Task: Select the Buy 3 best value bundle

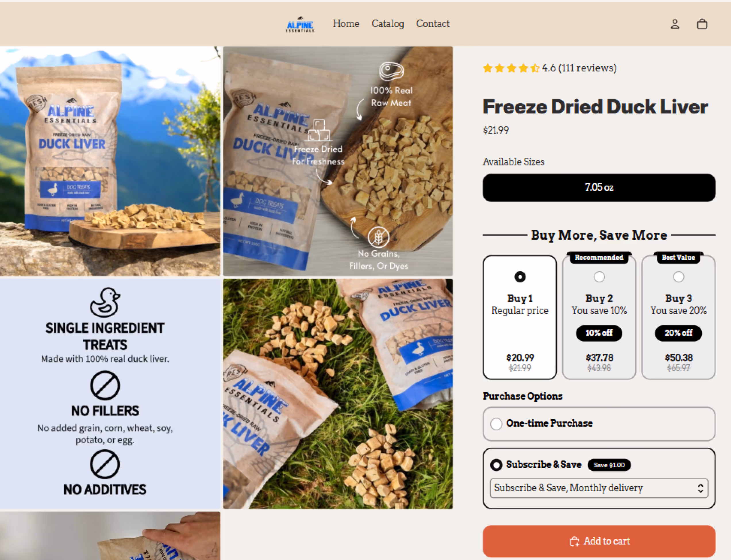Action: pos(678,317)
